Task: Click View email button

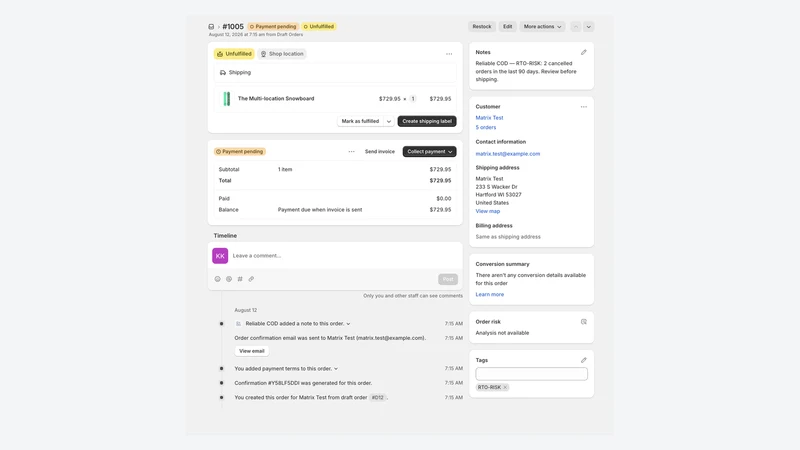Action: [x=252, y=351]
